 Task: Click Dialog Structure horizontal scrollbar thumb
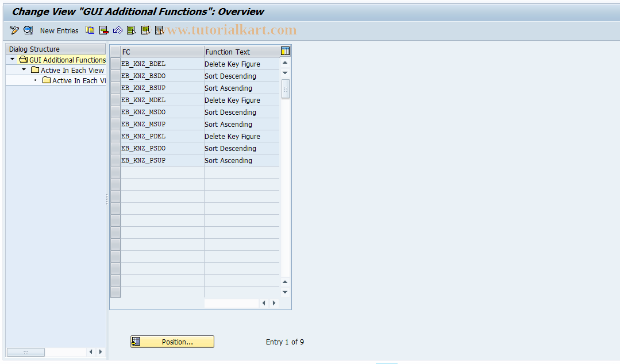(x=26, y=352)
